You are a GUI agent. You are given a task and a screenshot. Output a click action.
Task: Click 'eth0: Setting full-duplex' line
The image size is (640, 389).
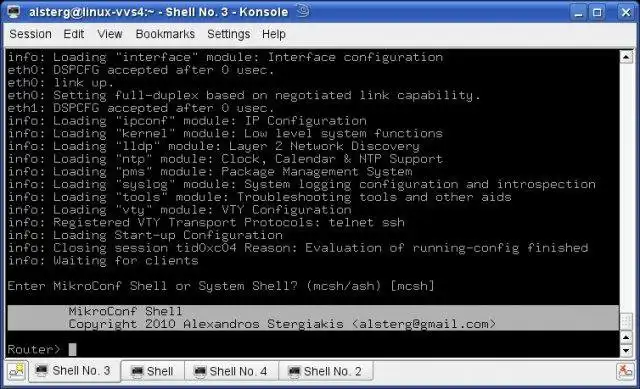click(244, 96)
